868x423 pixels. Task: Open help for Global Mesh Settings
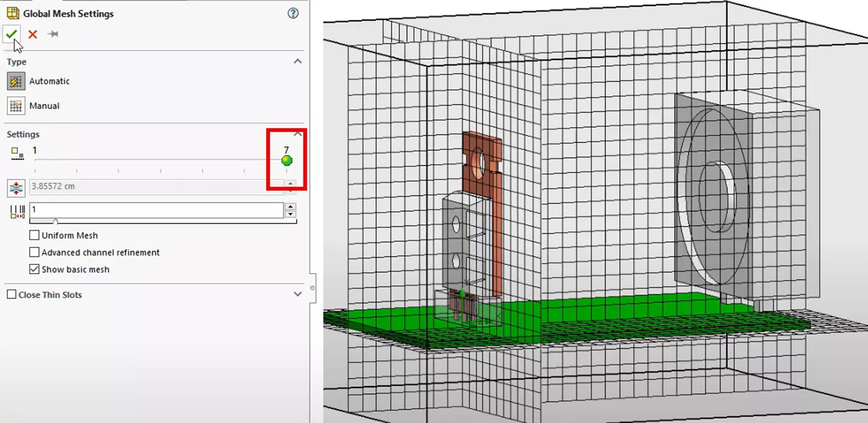tap(294, 13)
